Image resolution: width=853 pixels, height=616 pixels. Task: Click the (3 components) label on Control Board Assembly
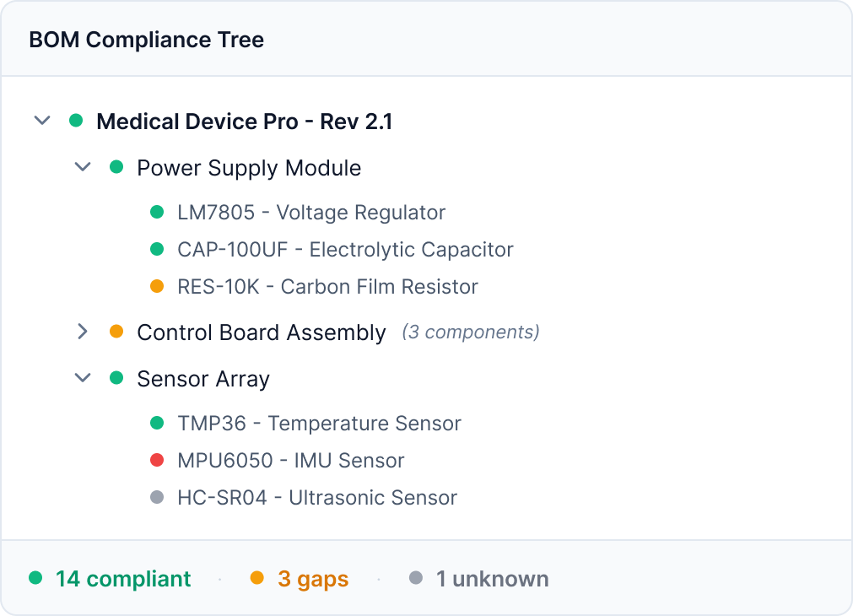pyautogui.click(x=471, y=332)
